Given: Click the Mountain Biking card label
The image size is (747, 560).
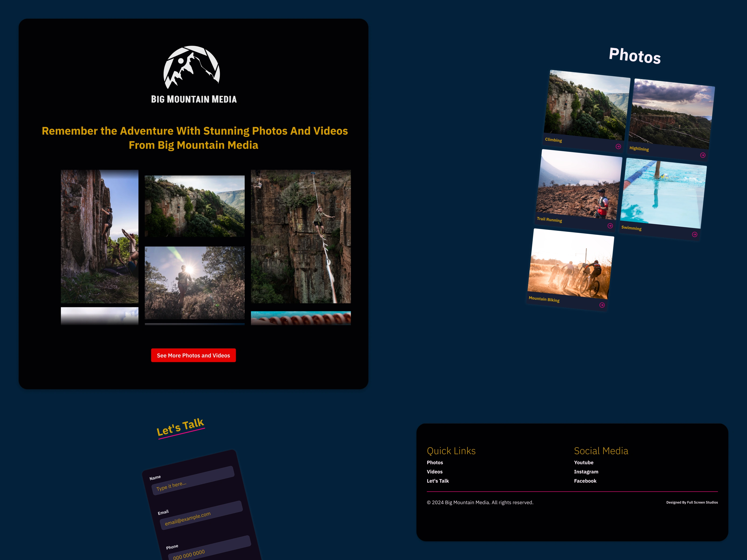Looking at the screenshot, I should click(x=544, y=299).
